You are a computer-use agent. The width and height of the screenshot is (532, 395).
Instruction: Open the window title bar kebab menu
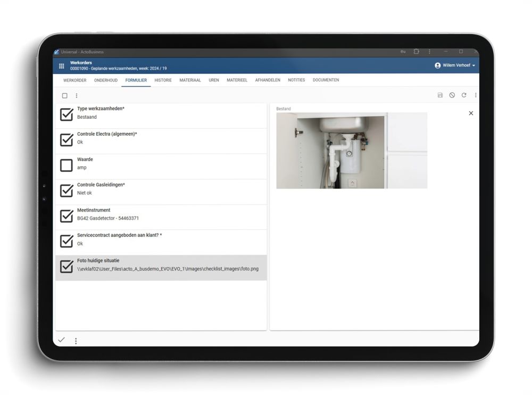(429, 52)
